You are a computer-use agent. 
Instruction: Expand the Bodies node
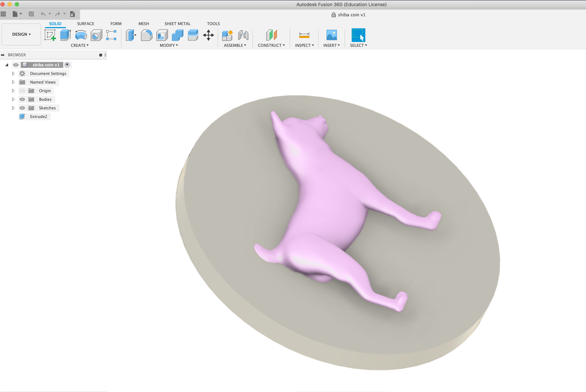[13, 100]
